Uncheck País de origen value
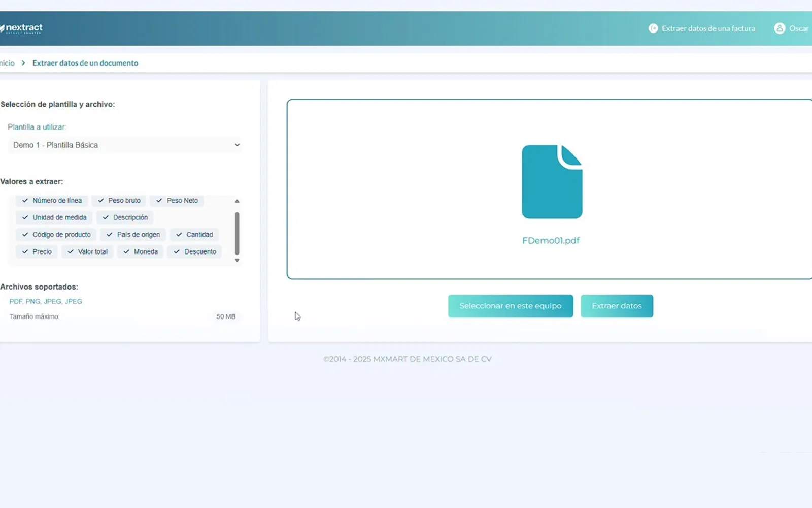 pos(133,235)
